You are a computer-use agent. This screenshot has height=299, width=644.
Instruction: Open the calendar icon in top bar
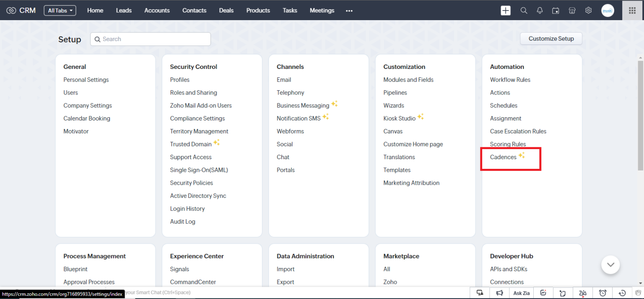coord(556,10)
